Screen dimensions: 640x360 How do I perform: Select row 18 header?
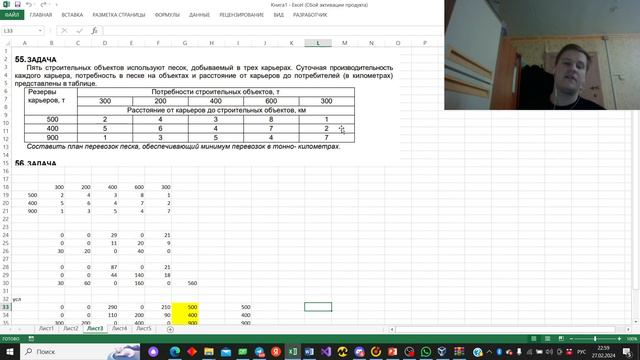[x=6, y=187]
